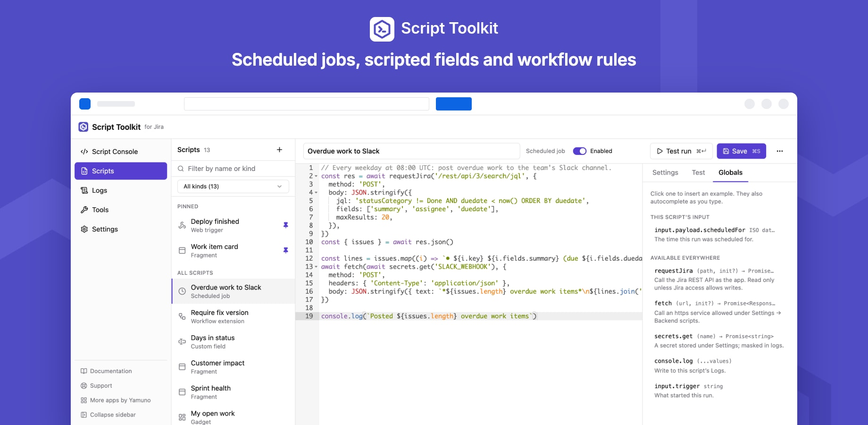Open the more options ellipsis menu
Image resolution: width=868 pixels, height=425 pixels.
click(x=780, y=151)
